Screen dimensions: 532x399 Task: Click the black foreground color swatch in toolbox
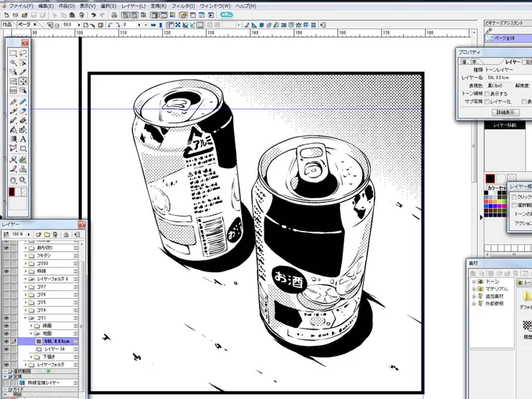click(12, 192)
